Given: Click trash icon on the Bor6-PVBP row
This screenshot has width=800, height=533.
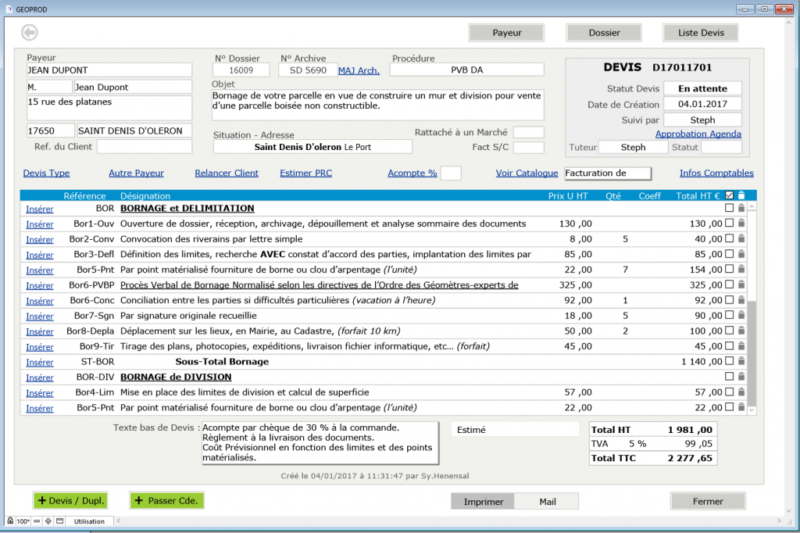Looking at the screenshot, I should 741,285.
